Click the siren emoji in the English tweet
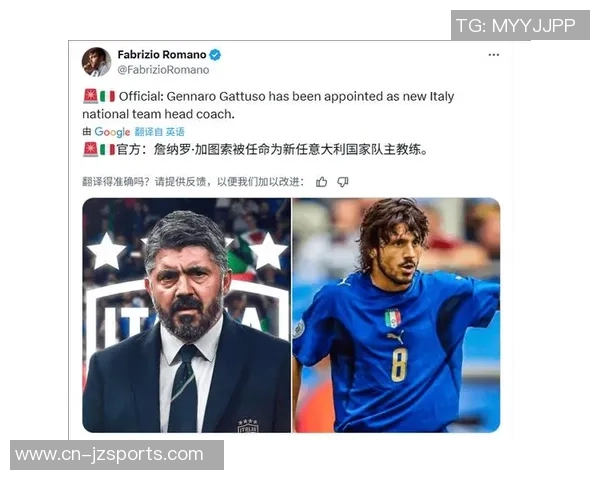The image size is (600, 480). click(x=90, y=96)
